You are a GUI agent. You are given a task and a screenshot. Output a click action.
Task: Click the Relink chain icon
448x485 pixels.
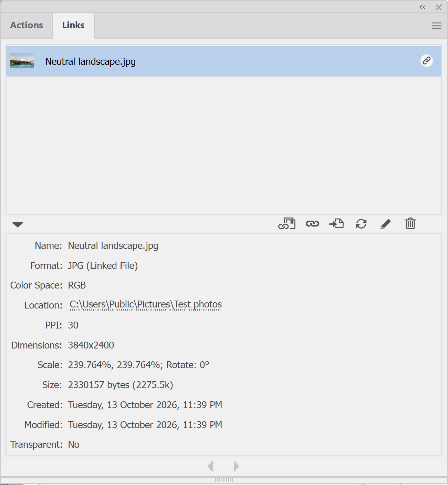point(312,224)
